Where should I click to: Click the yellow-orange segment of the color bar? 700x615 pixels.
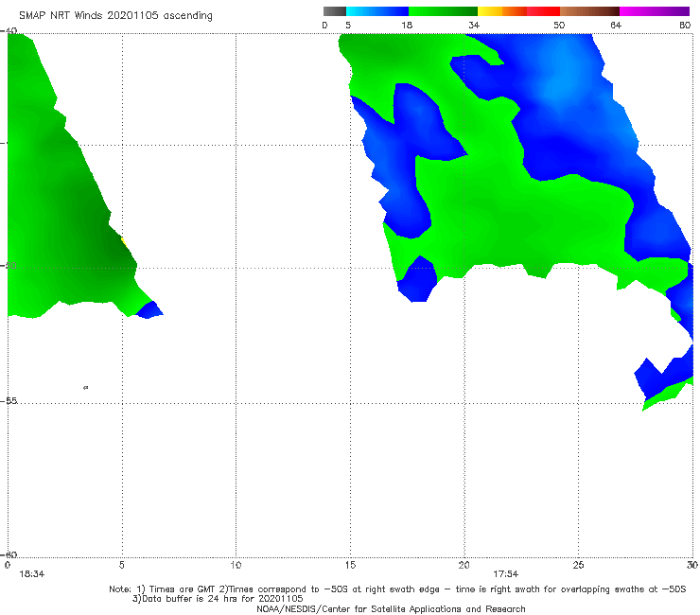(502, 11)
